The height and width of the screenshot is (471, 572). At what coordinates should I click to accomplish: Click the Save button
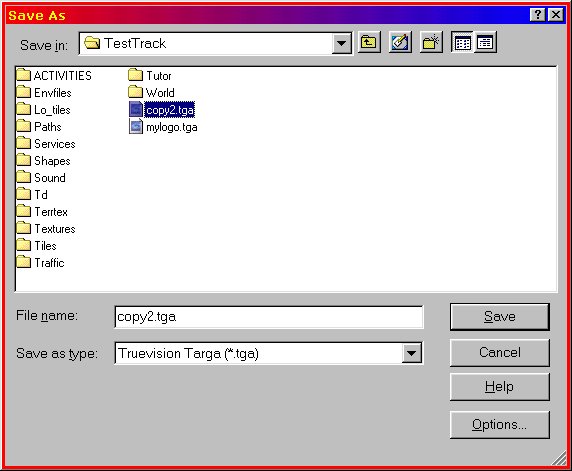[499, 317]
